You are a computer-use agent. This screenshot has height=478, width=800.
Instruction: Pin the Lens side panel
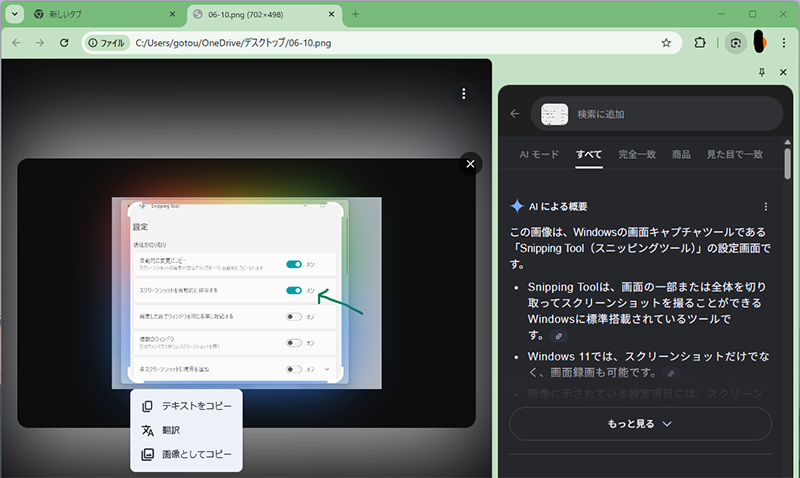click(762, 72)
